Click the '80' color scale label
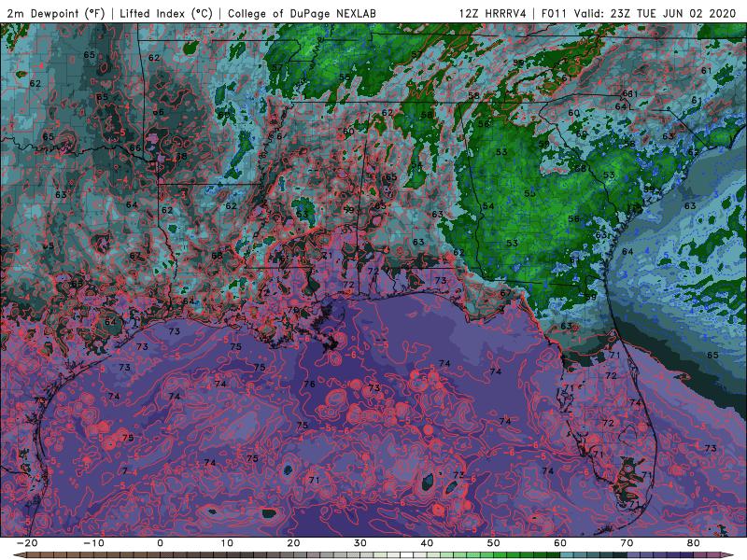The image size is (747, 560). click(x=694, y=543)
